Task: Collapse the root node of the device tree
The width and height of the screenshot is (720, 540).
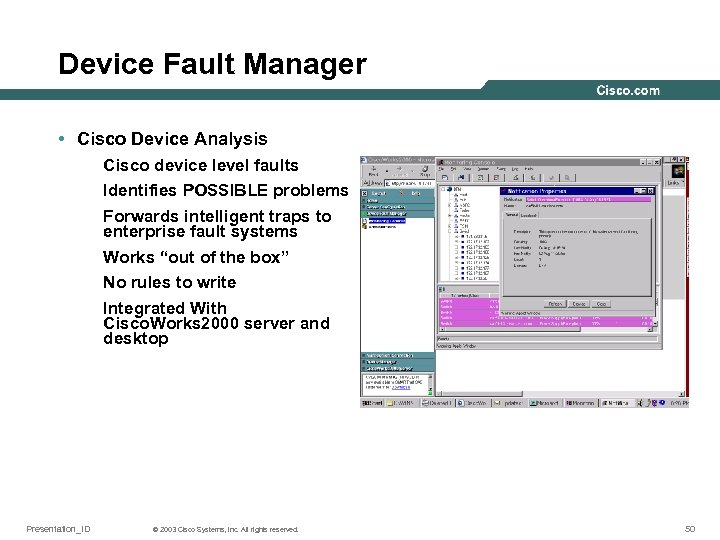Action: coord(444,189)
